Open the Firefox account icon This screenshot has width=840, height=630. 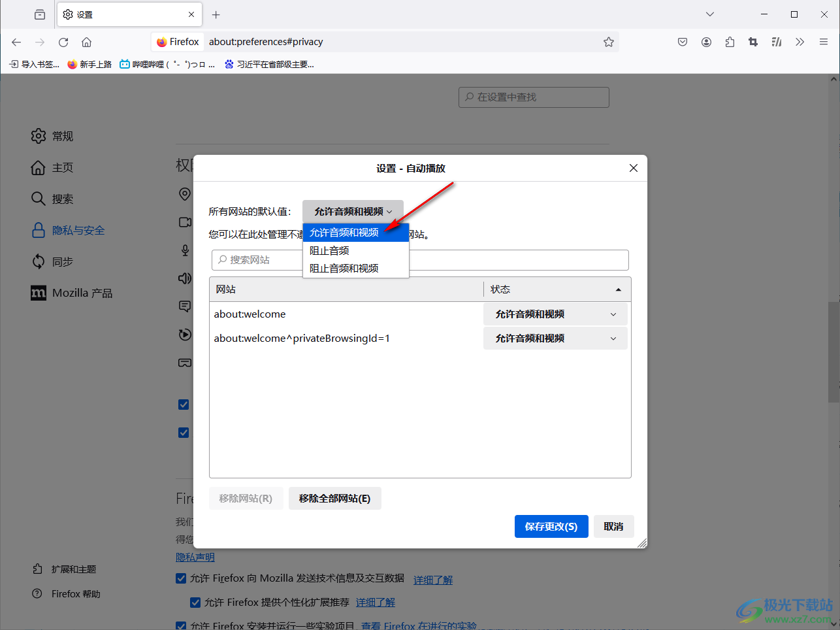[706, 42]
